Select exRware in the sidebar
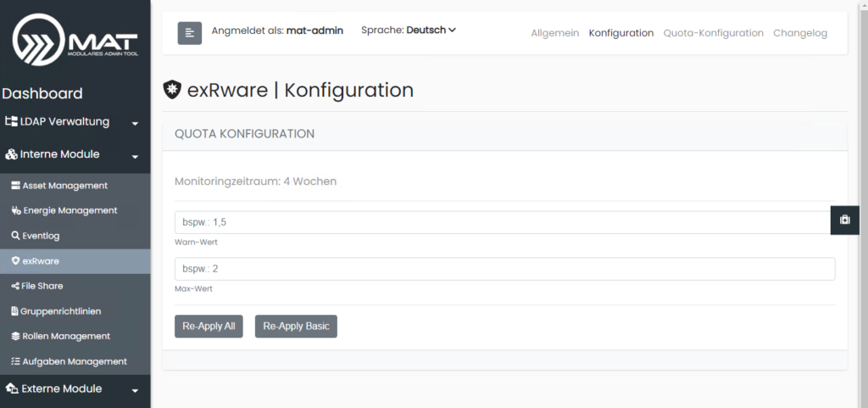The width and height of the screenshot is (868, 408). click(75, 260)
